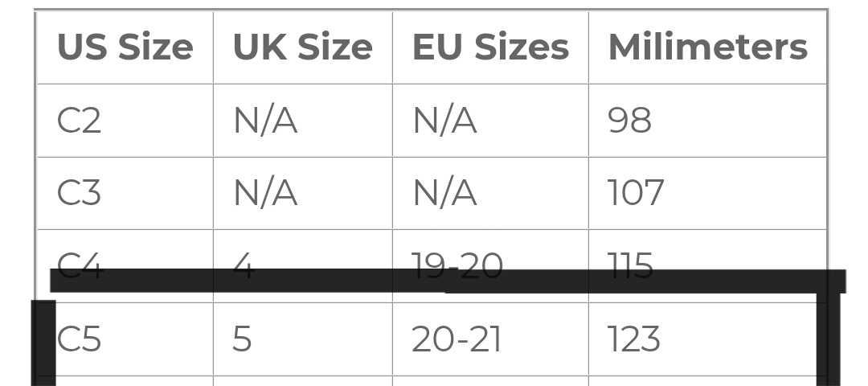Select EU size 20-21 cell
Viewport: 868px width, 386px height.
pos(490,339)
